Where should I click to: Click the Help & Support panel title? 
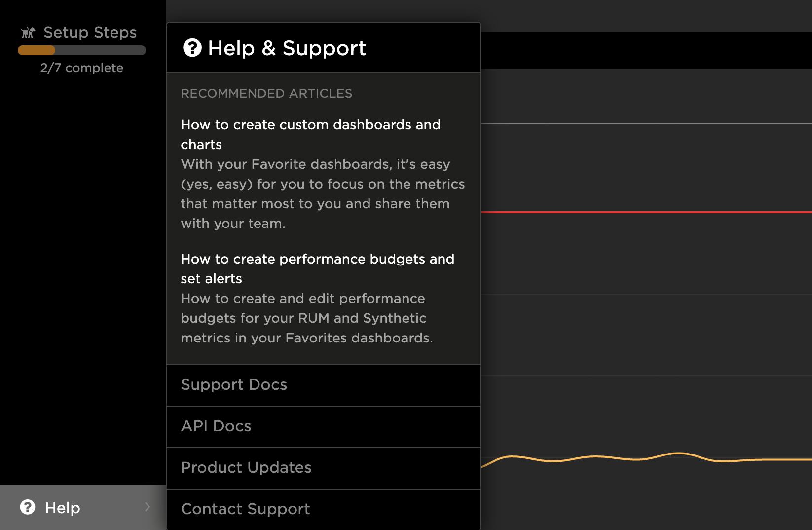[287, 48]
